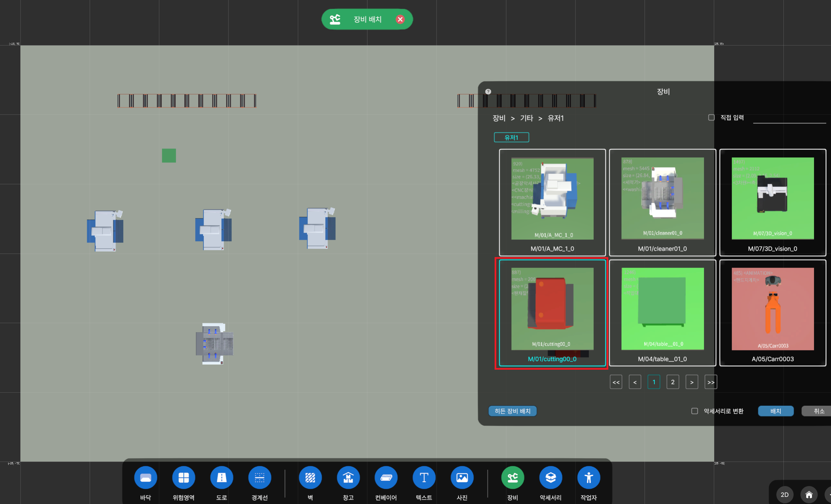Open the 컨베이어 conveyor tool

coord(386,478)
